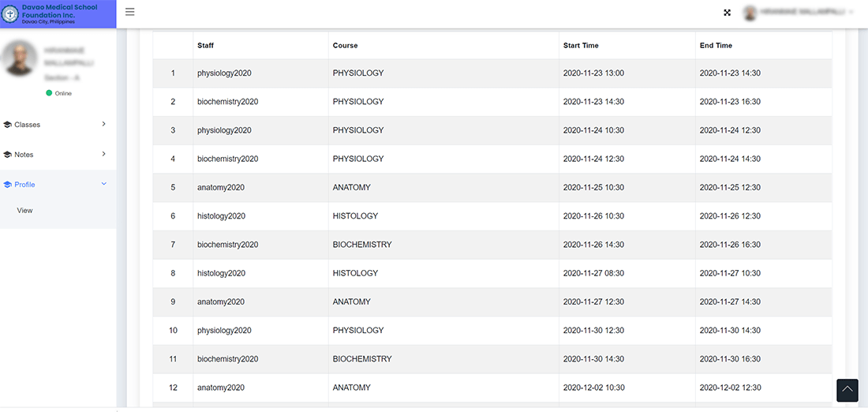The height and width of the screenshot is (412, 868).
Task: Click the sidebar user profile photo
Action: (20, 58)
